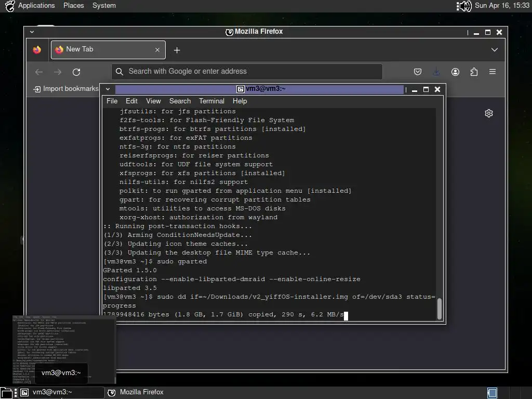Screen dimensions: 532x399
Task: Open Save to Pocket in Firefox
Action: point(418,72)
